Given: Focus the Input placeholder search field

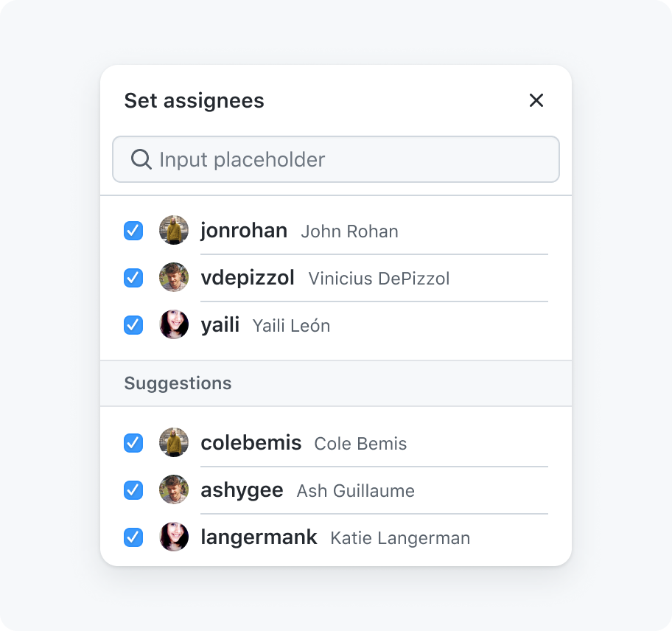Looking at the screenshot, I should [x=336, y=159].
